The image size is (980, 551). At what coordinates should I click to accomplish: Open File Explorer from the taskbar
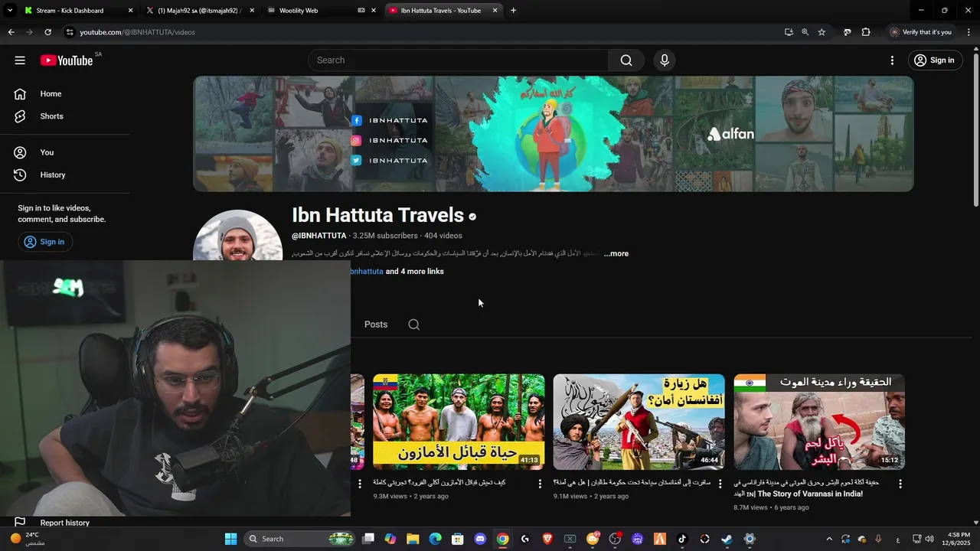click(x=413, y=539)
